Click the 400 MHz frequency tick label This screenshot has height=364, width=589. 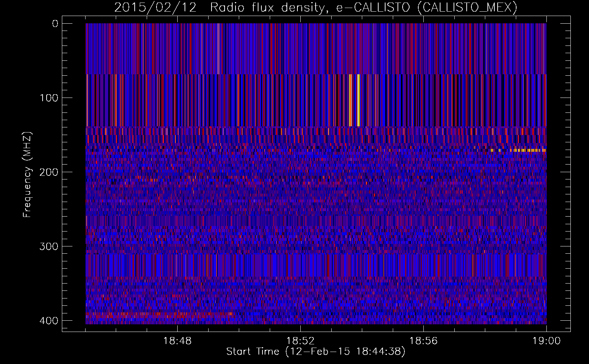49,321
